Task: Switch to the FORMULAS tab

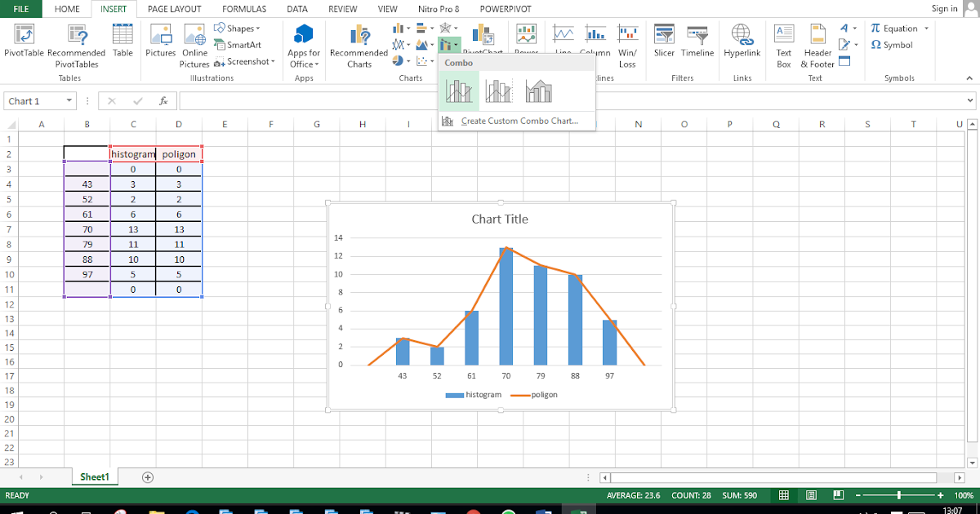Action: (x=246, y=9)
